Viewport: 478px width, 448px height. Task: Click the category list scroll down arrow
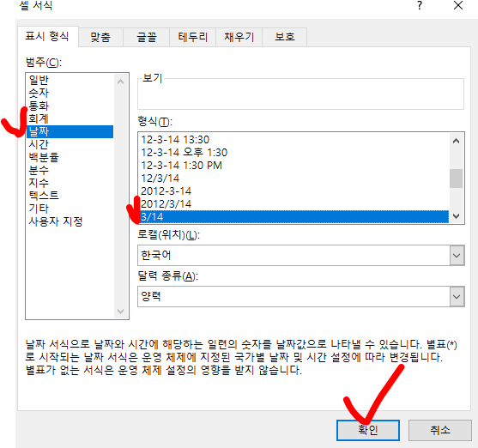(x=121, y=312)
